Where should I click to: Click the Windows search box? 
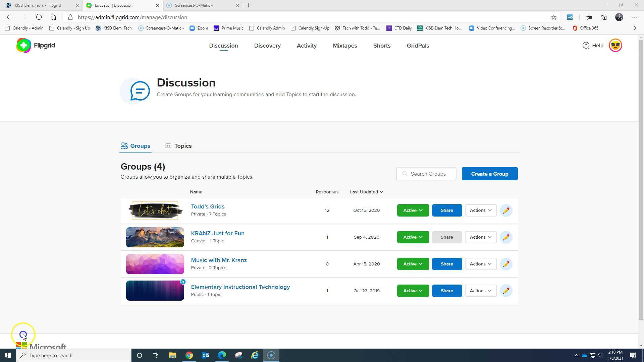click(x=74, y=355)
